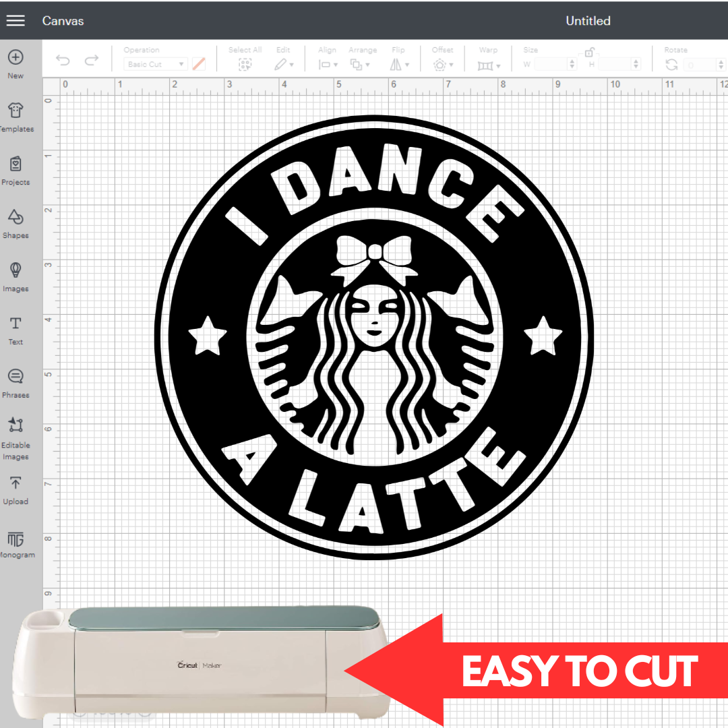Open the Warp dropdown
This screenshot has height=728, width=728.
(489, 65)
